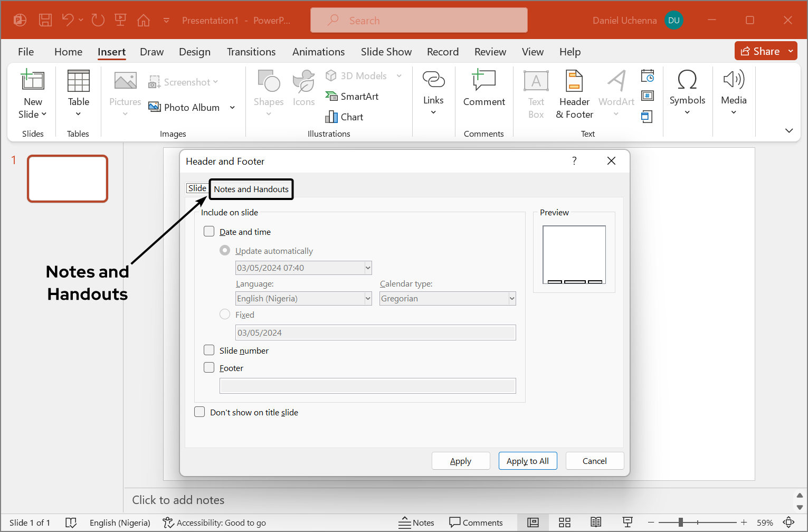The height and width of the screenshot is (532, 808).
Task: Expand the Photo Album dropdown arrow
Action: click(232, 108)
